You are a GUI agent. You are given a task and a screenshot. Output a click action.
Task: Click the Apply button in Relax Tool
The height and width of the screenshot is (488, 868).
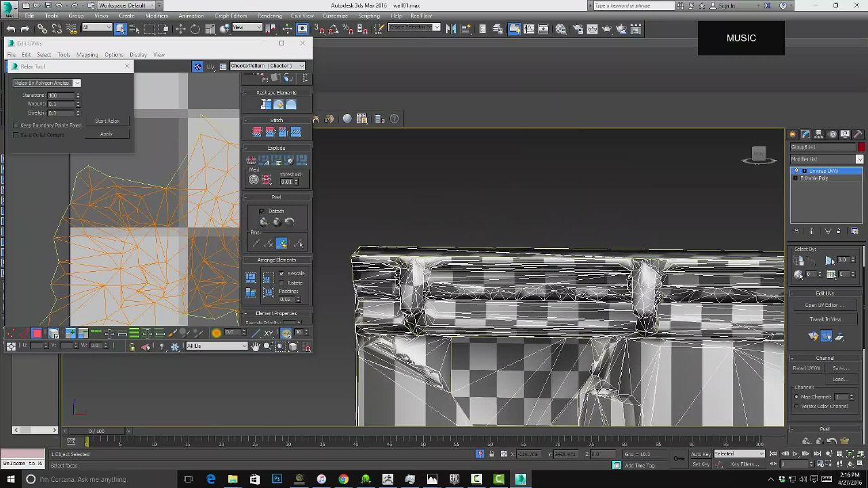[106, 134]
